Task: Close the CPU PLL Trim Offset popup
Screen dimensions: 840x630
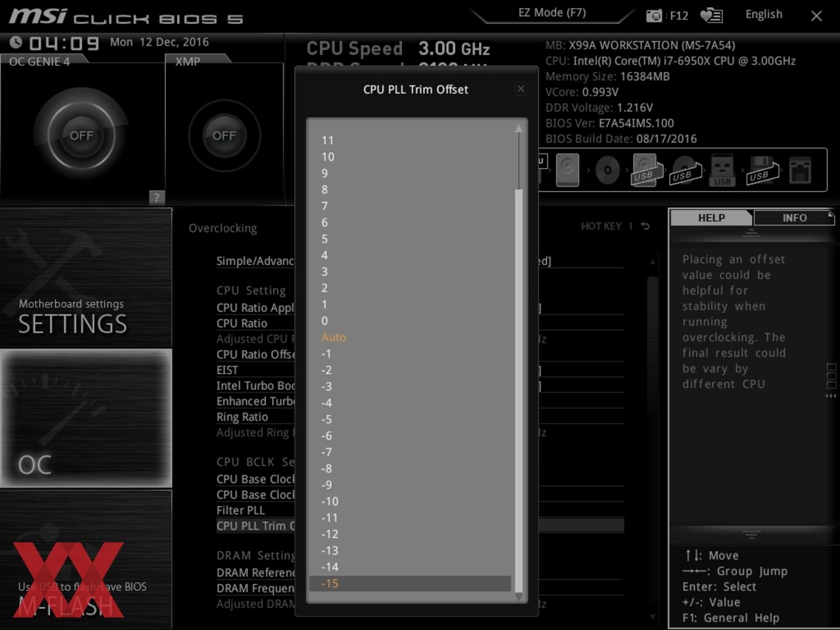Action: pyautogui.click(x=521, y=89)
